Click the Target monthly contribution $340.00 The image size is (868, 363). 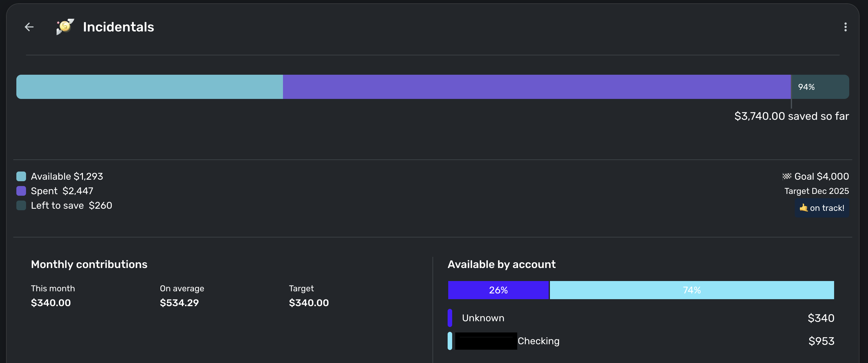click(309, 302)
